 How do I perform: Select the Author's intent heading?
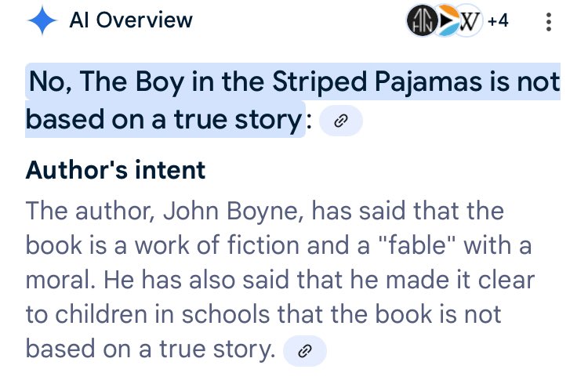(115, 169)
